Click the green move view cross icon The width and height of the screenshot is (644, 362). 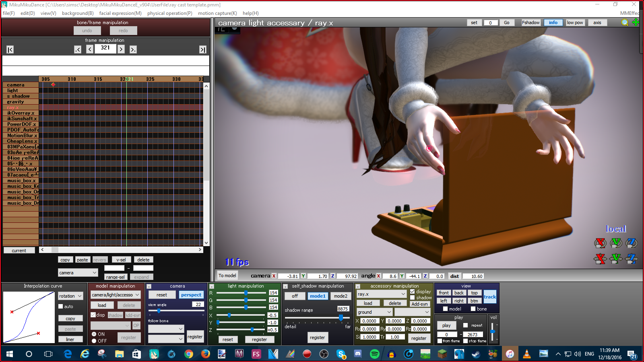[x=636, y=23]
